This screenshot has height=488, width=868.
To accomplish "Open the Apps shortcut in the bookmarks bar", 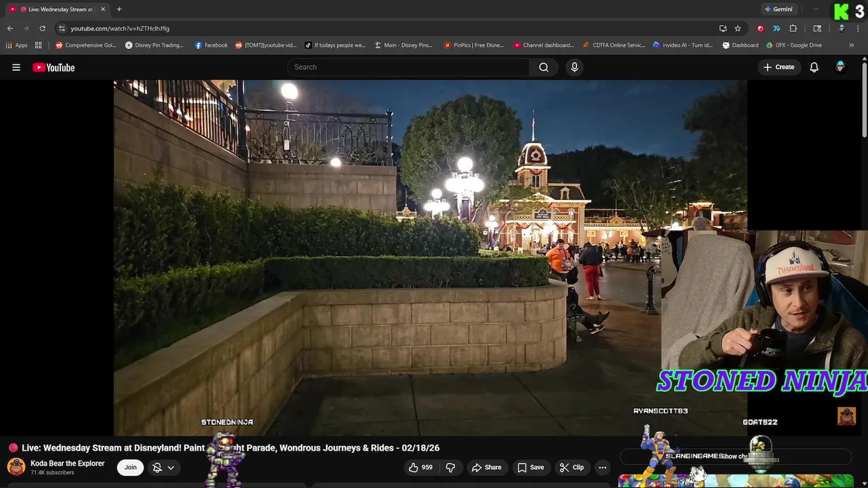I will (16, 45).
